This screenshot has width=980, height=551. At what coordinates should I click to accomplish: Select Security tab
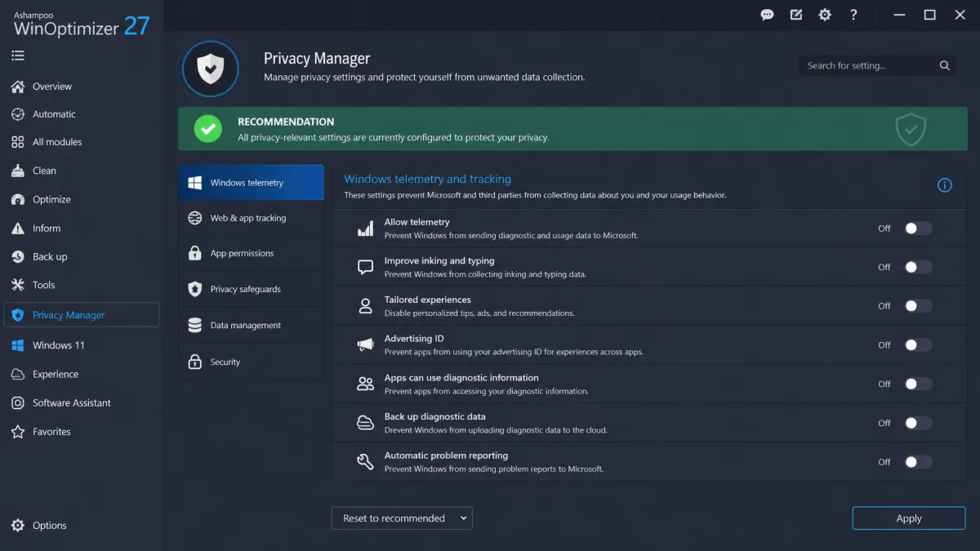[252, 362]
